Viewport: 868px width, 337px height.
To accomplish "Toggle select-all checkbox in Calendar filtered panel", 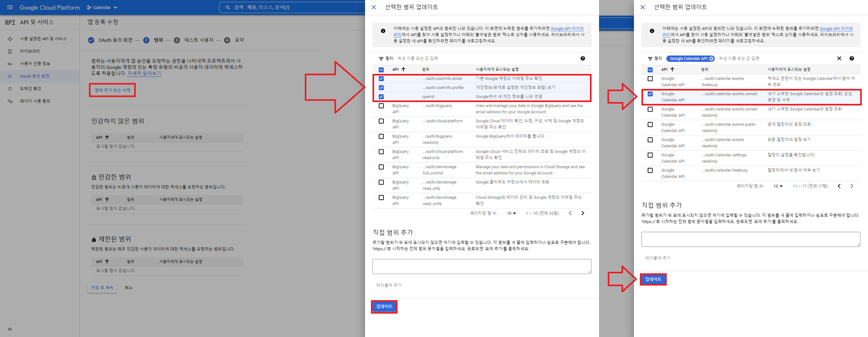I will pyautogui.click(x=650, y=70).
